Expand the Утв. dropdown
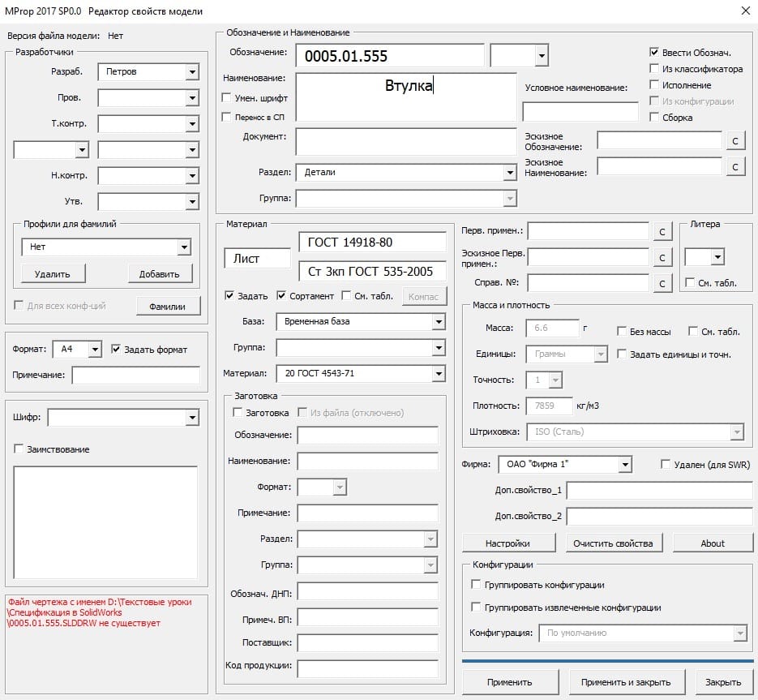The width and height of the screenshot is (758, 700). pos(192,202)
